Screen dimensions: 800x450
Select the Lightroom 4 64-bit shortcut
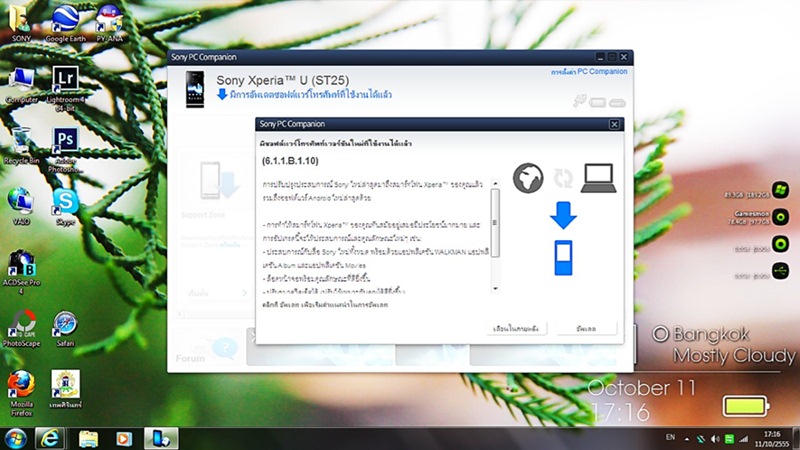[65, 88]
